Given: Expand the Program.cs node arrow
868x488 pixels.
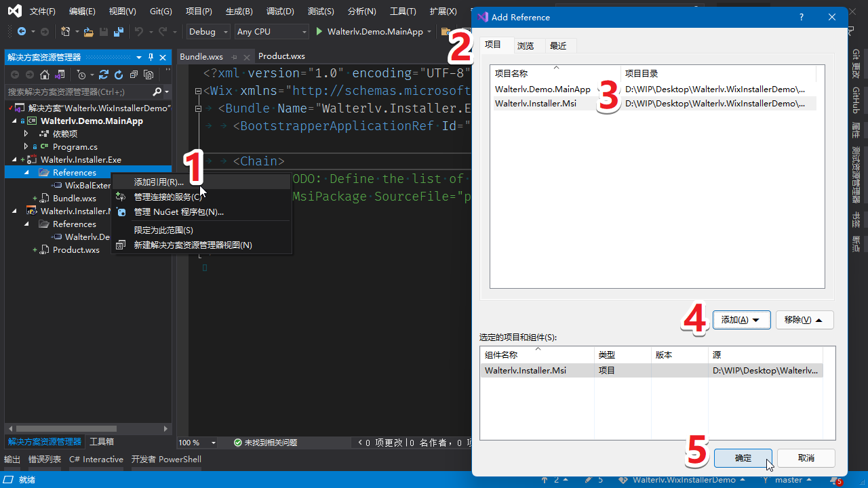Looking at the screenshot, I should [x=26, y=147].
